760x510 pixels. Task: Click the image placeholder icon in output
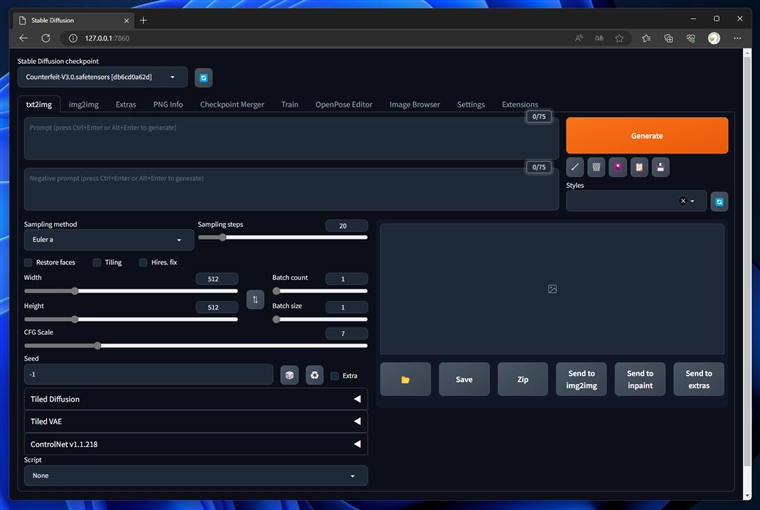552,289
